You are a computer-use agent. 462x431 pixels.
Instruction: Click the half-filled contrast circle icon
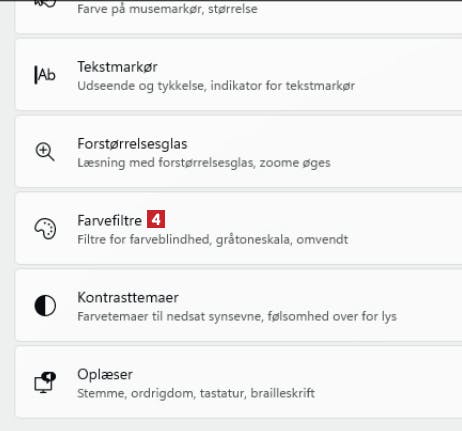[x=45, y=305]
